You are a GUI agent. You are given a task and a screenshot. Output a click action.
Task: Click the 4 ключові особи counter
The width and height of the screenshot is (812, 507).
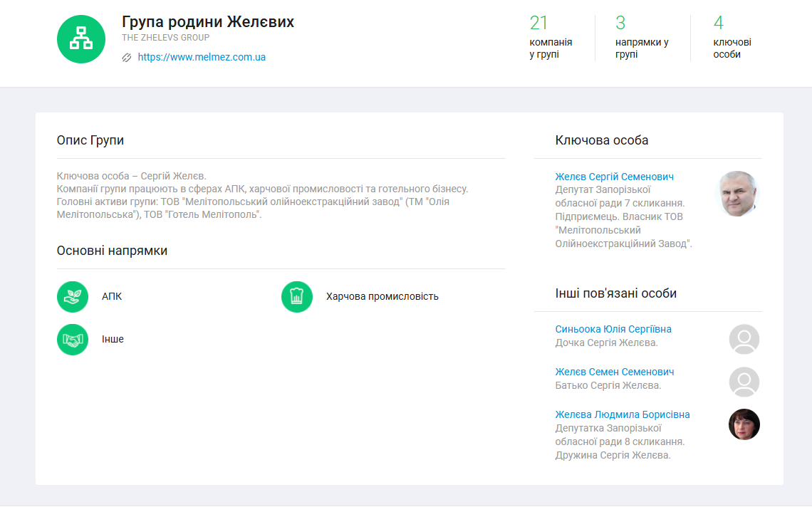(732, 38)
